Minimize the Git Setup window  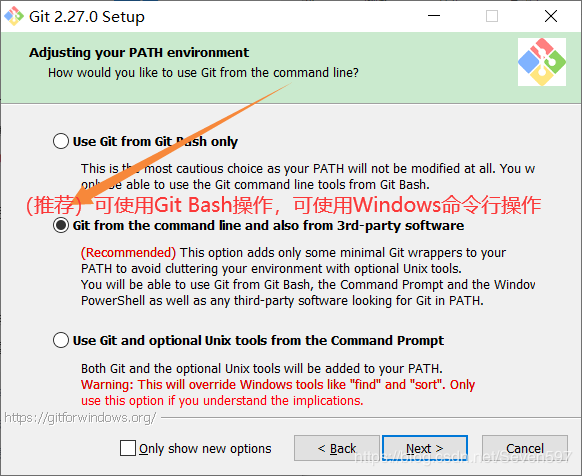coord(434,16)
